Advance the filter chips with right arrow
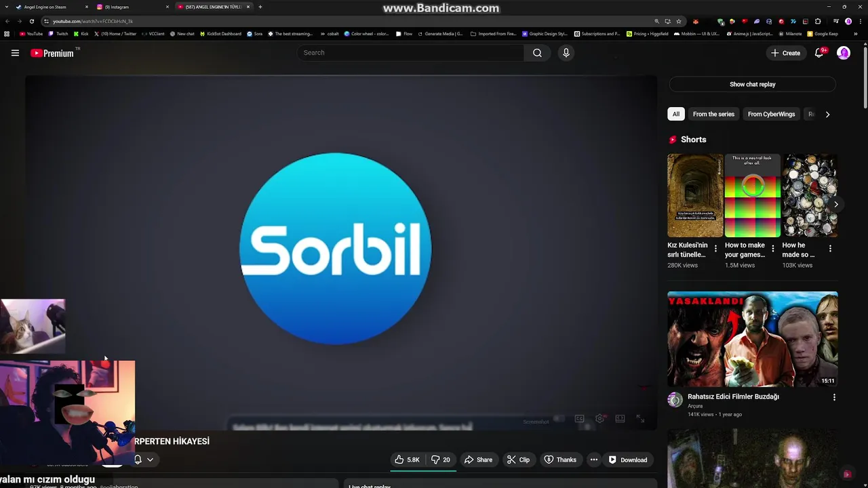The height and width of the screenshot is (488, 868). click(x=827, y=114)
